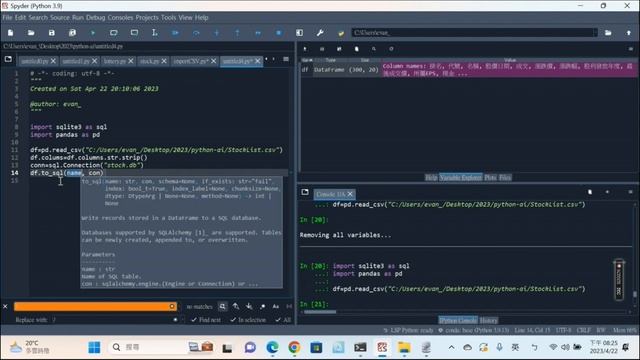Open editor file browser icon
640x360 pixels.
tap(8, 60)
